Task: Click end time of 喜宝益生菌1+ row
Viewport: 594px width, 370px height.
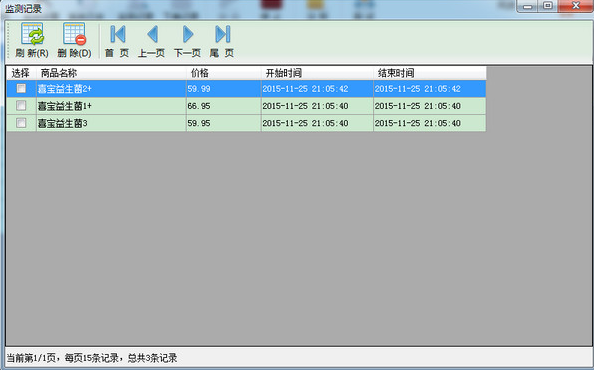Action: tap(430, 106)
